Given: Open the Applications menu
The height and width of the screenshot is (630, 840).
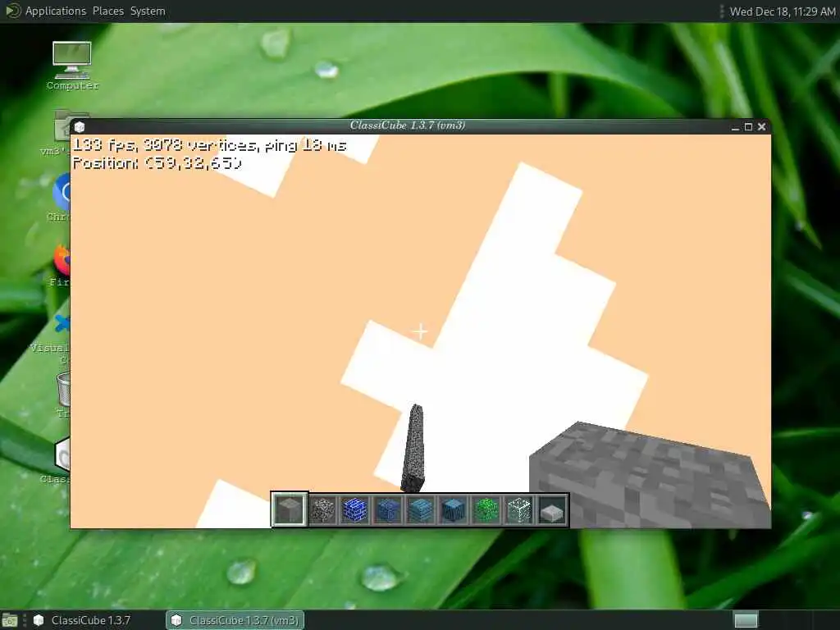Looking at the screenshot, I should pyautogui.click(x=56, y=11).
